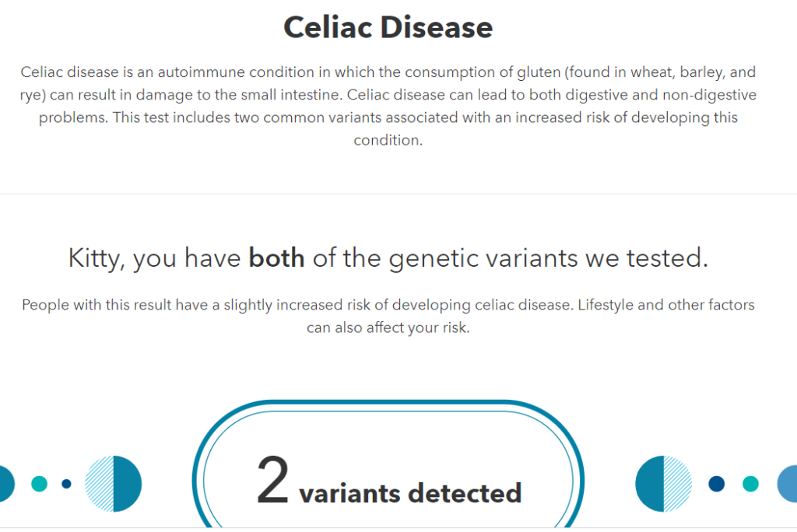Viewport: 797px width, 532px height.
Task: Click the bold word 'both' in headline
Action: point(276,257)
